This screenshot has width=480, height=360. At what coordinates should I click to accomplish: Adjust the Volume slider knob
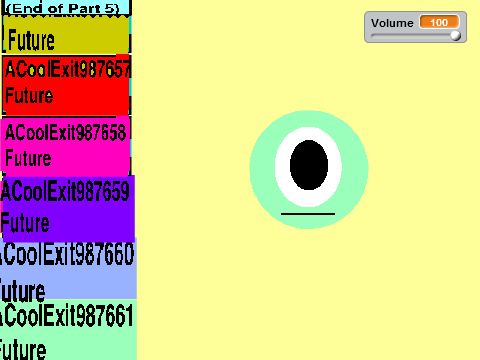pos(455,35)
